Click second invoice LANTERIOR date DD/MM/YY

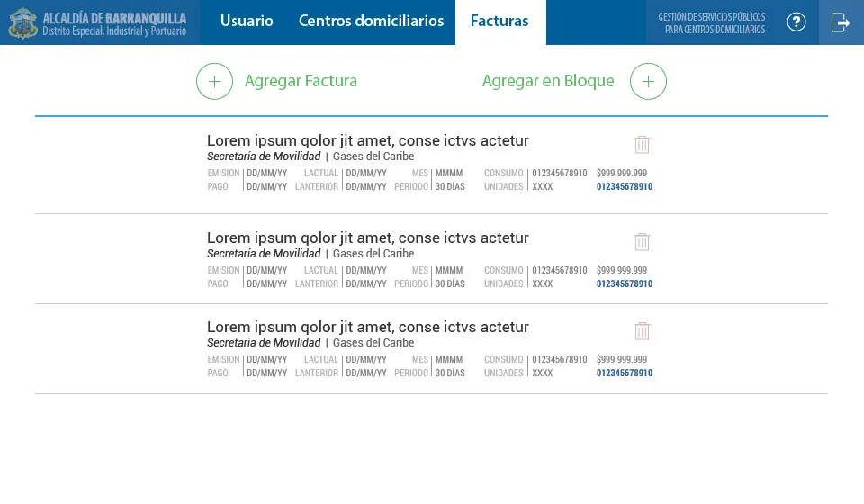366,283
